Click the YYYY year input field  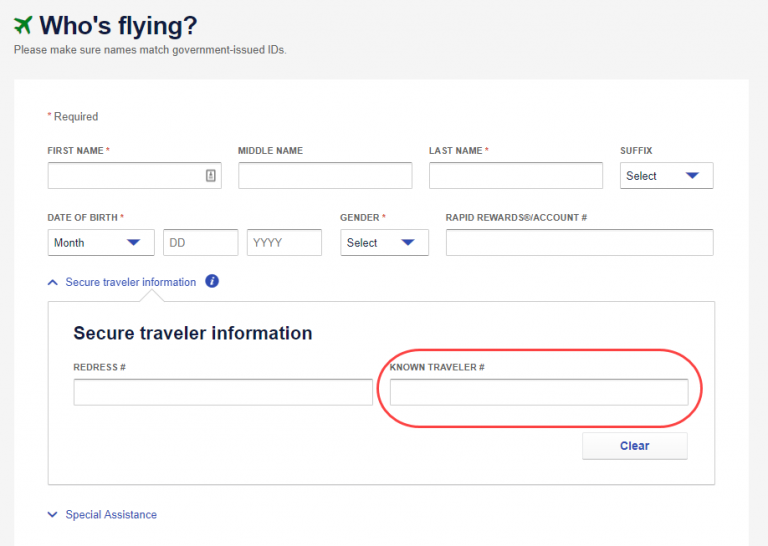pos(284,243)
